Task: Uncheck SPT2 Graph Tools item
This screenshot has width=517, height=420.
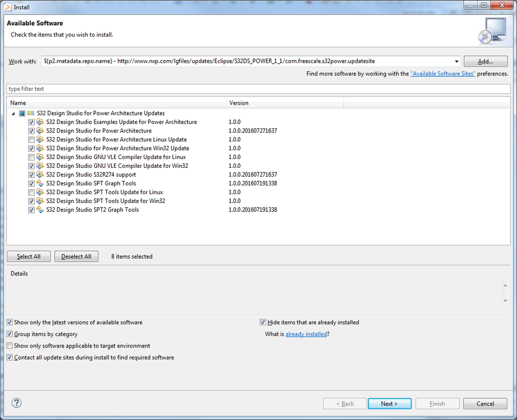Action: pyautogui.click(x=32, y=210)
